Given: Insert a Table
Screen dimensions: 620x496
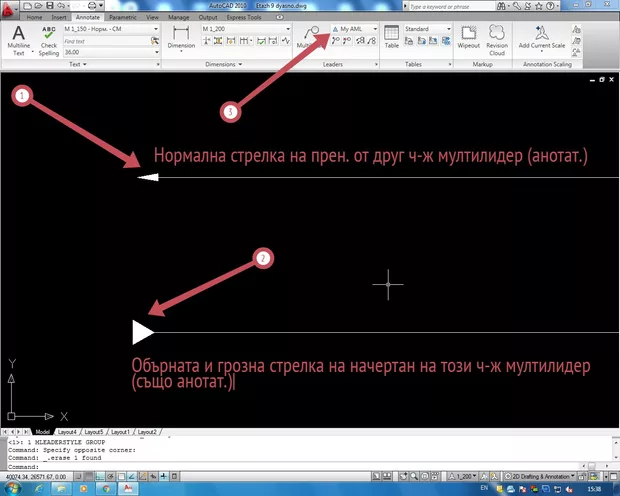Looking at the screenshot, I should [x=391, y=36].
